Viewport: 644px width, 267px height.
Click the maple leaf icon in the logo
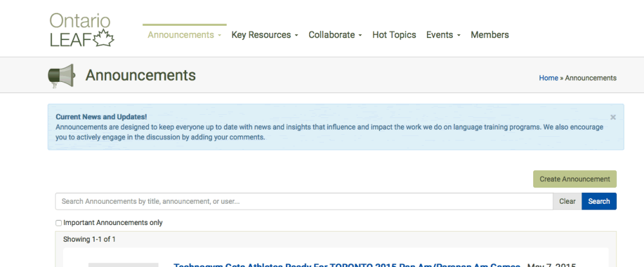coord(104,38)
